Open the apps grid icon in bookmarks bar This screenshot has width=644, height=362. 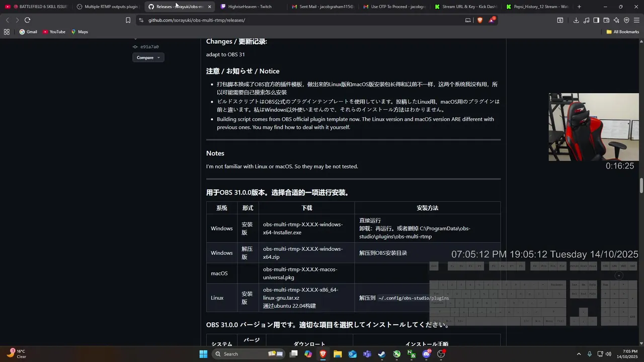pos(7,32)
